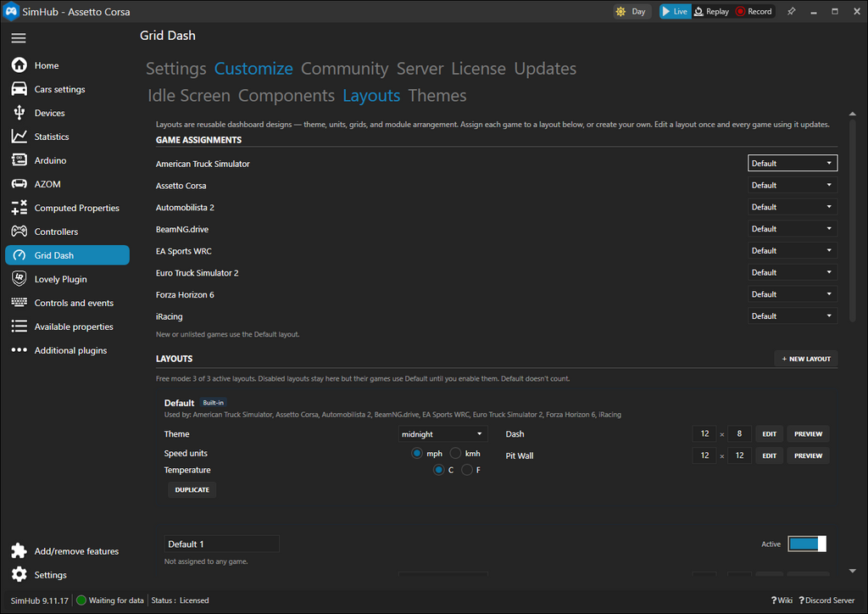Image resolution: width=868 pixels, height=614 pixels.
Task: Open the Assetto Corsa layout dropdown
Action: point(793,185)
